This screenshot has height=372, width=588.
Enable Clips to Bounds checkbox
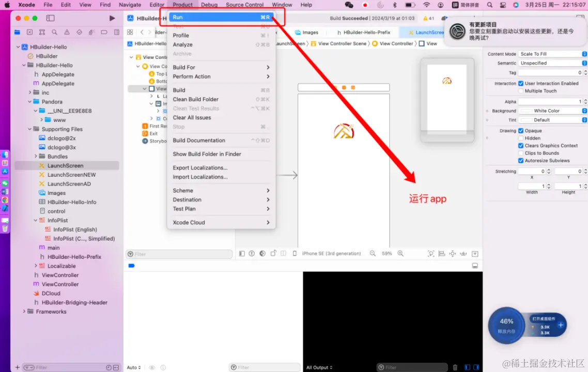pyautogui.click(x=521, y=153)
